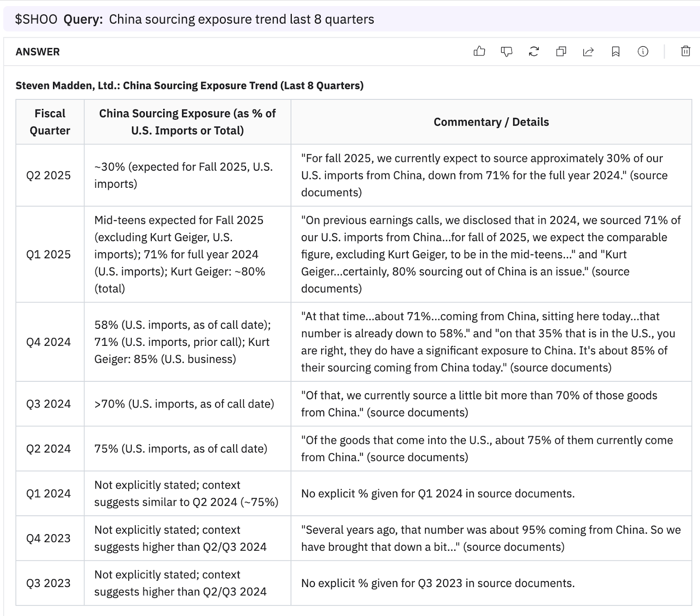
Task: Click the Fiscal Quarter column header
Action: [50, 122]
